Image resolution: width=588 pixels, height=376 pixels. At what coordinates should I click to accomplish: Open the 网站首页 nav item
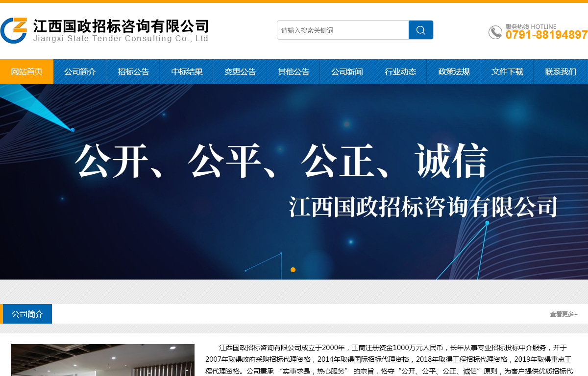point(26,71)
